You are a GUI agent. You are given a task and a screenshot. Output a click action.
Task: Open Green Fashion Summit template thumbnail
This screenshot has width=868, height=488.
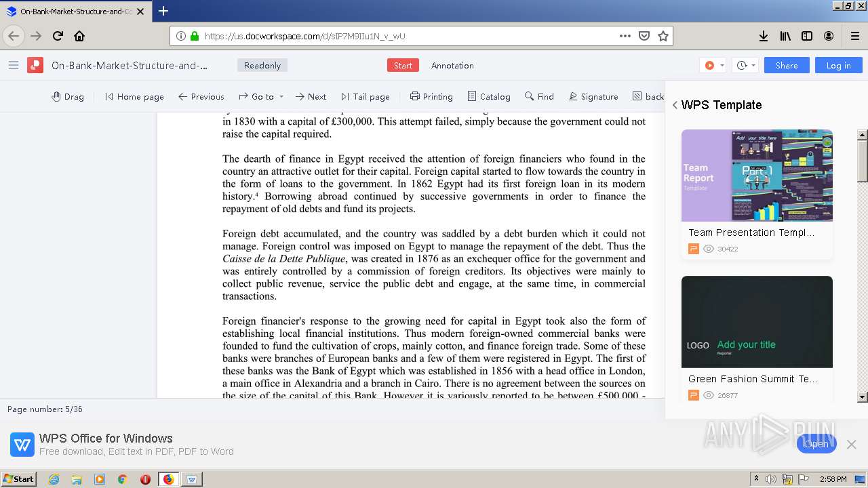coord(757,322)
